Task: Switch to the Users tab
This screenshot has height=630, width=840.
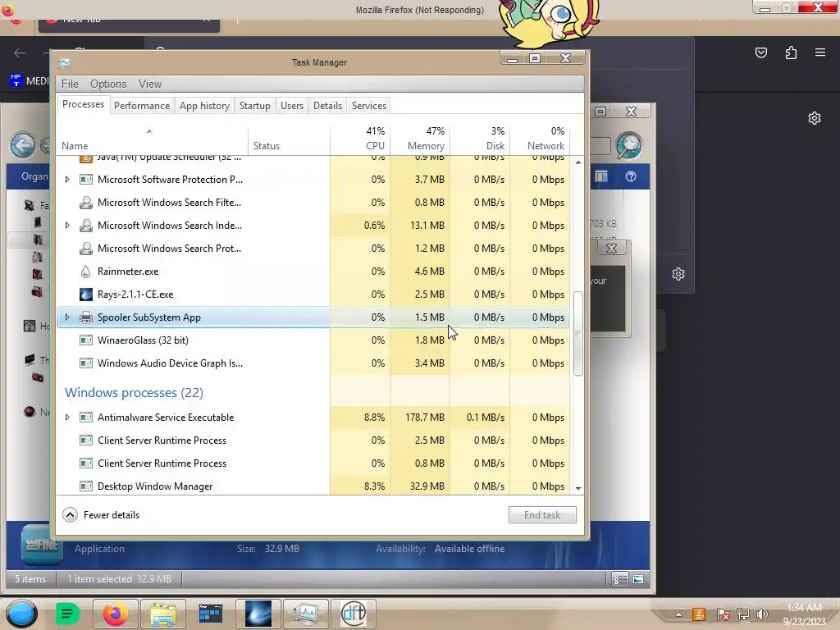Action: point(292,106)
